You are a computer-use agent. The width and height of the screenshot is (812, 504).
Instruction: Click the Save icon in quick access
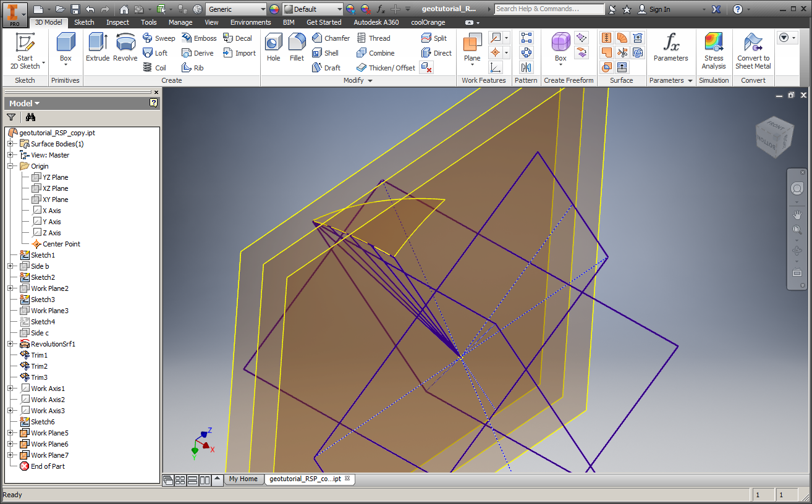[75, 9]
